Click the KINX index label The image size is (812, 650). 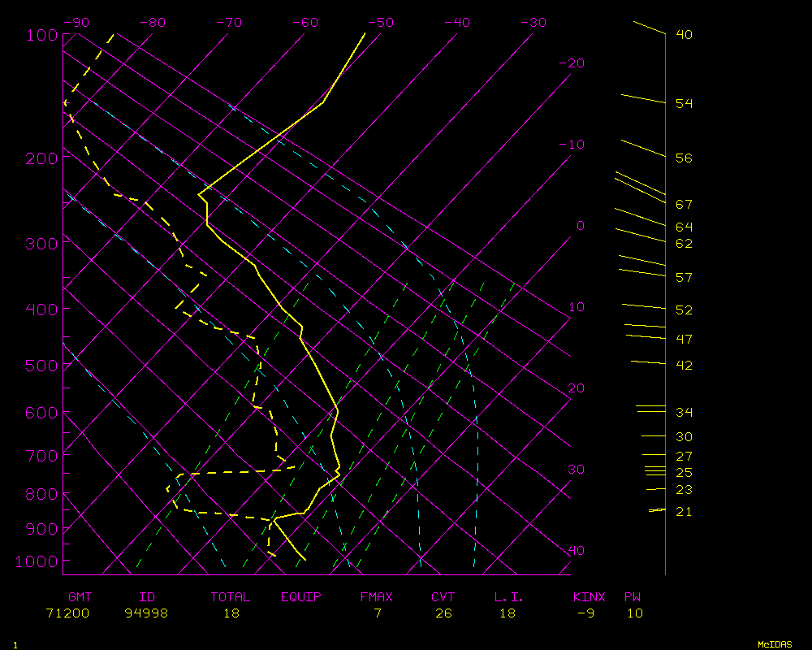[590, 597]
